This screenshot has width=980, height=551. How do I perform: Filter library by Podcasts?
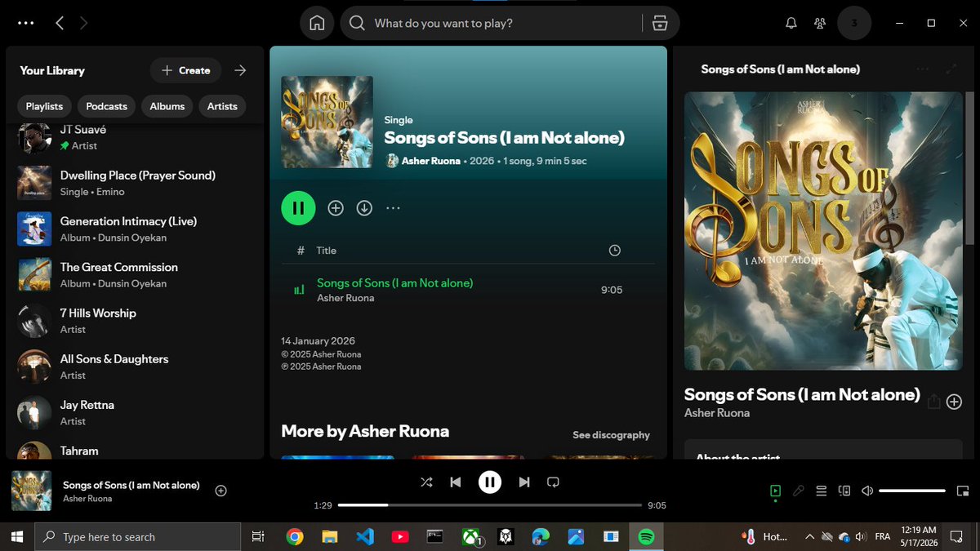pyautogui.click(x=107, y=106)
